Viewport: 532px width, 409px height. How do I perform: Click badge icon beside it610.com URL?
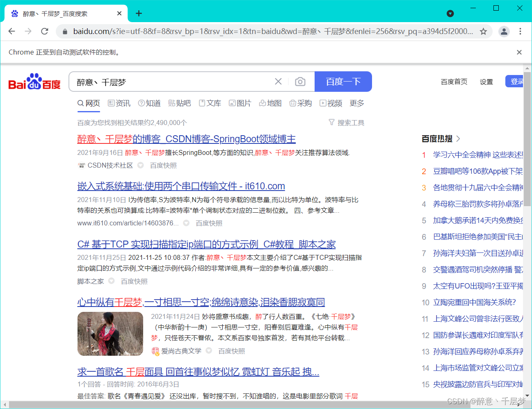pos(186,223)
